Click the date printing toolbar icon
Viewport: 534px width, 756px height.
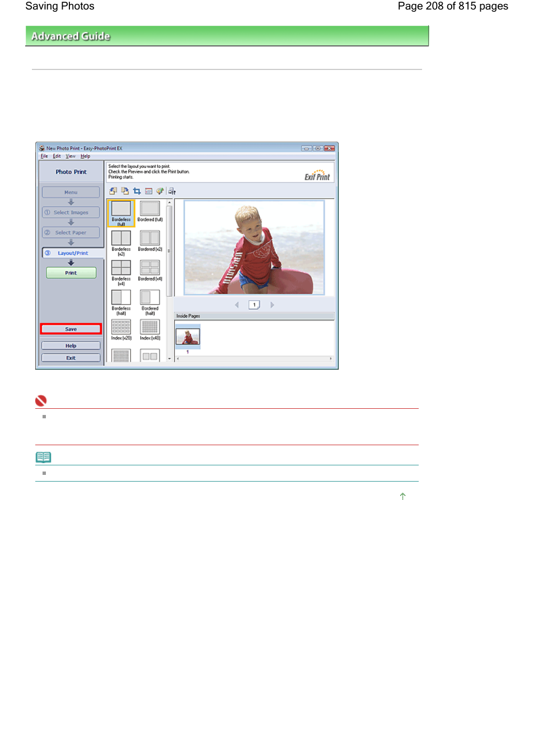point(148,191)
